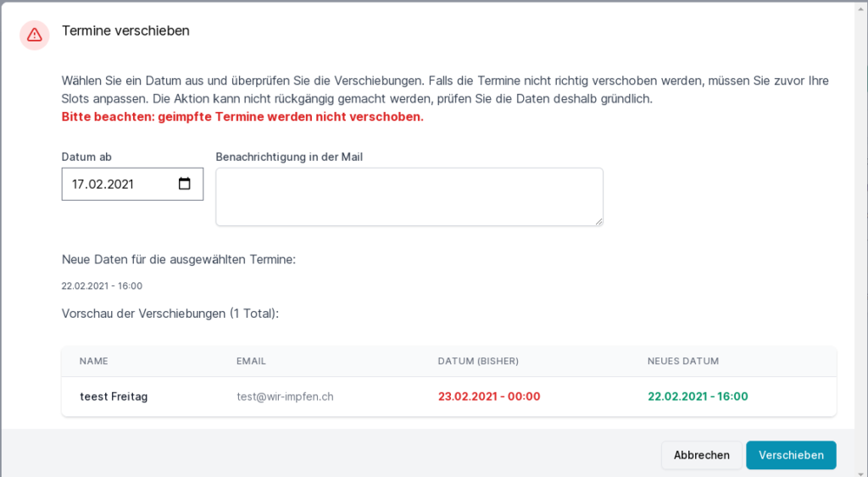Viewport: 868px width, 477px height.
Task: Grab the textarea resize handle corner
Action: (598, 221)
